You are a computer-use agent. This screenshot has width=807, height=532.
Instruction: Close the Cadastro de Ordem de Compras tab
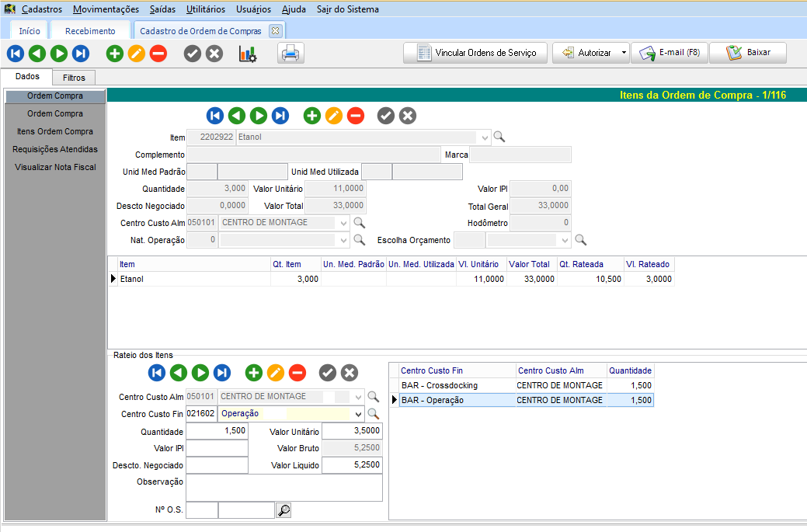(275, 31)
